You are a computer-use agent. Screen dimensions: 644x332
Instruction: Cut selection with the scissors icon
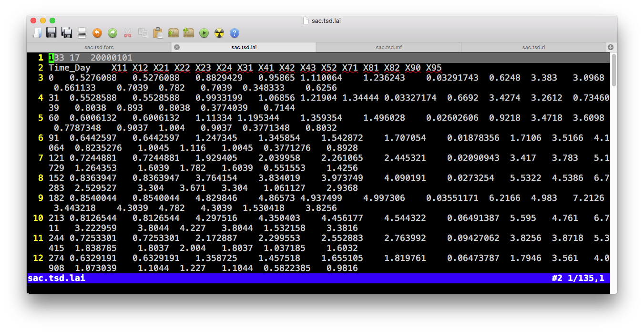point(127,33)
